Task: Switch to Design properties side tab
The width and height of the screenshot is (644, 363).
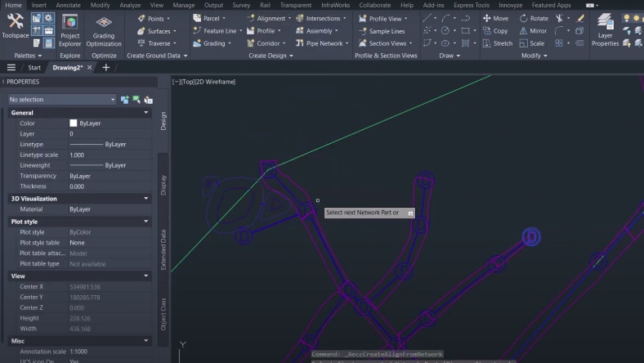Action: point(163,121)
